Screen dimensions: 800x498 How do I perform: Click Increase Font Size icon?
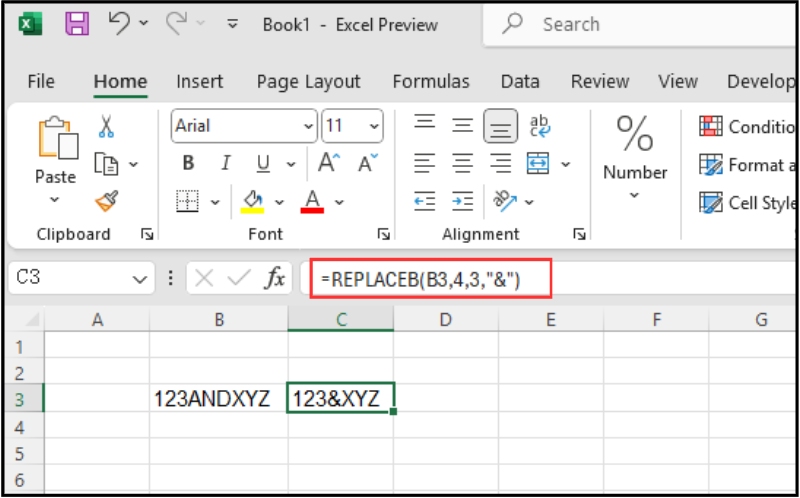click(x=328, y=164)
